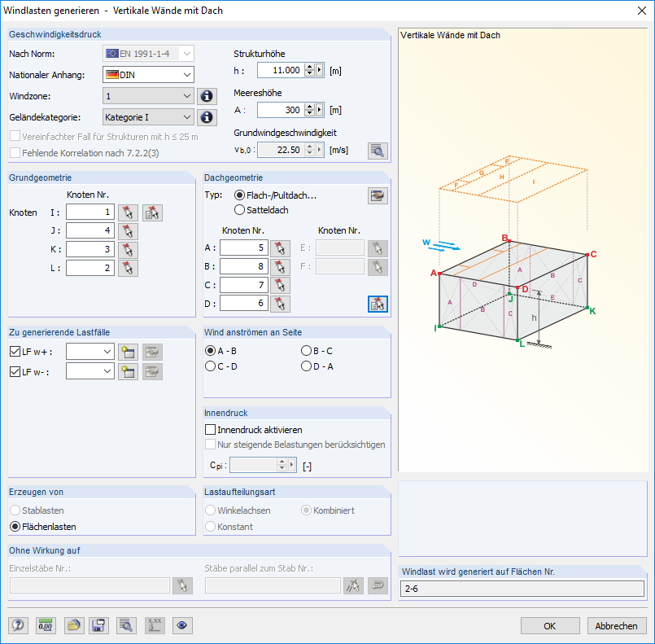This screenshot has width=655, height=644.
Task: Open help icon at bottom left
Action: [19, 625]
